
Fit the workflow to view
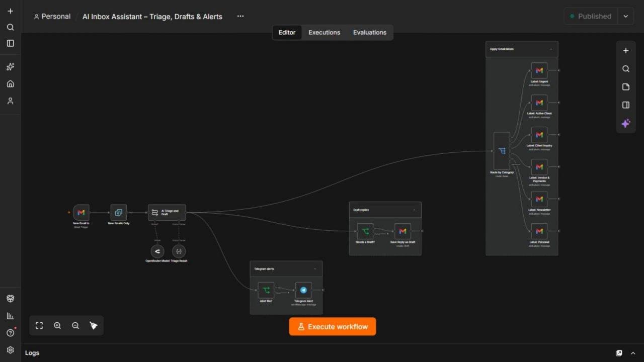(x=39, y=326)
